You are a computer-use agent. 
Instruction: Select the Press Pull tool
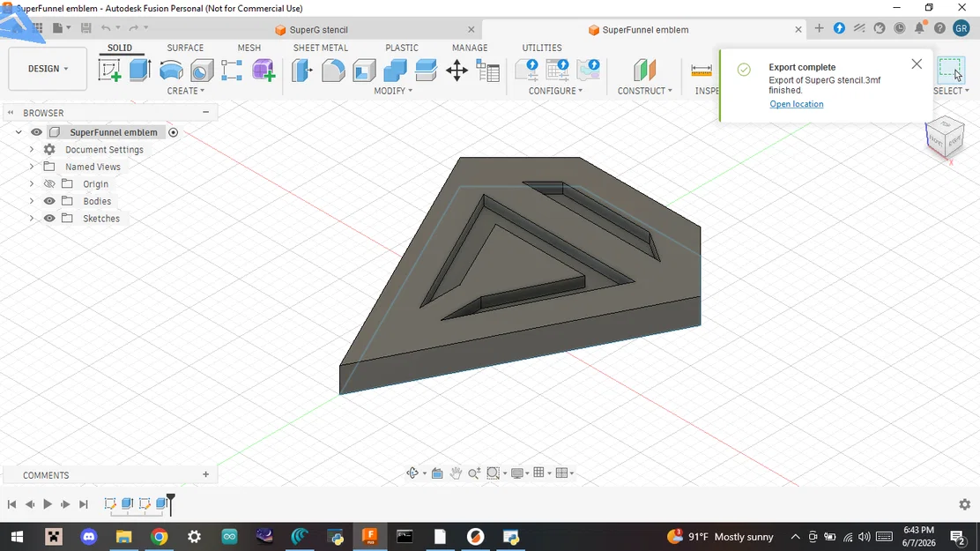[x=302, y=70]
